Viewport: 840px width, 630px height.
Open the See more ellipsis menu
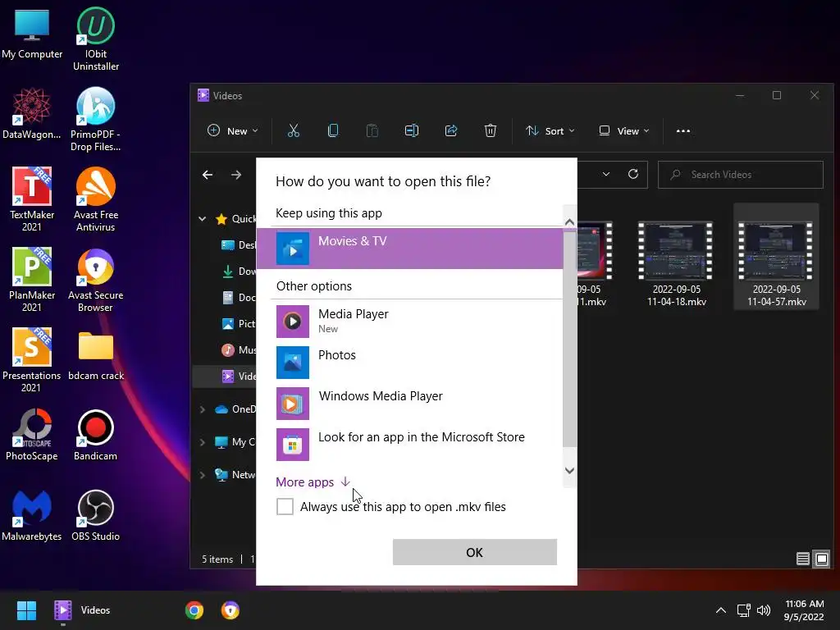pyautogui.click(x=683, y=130)
